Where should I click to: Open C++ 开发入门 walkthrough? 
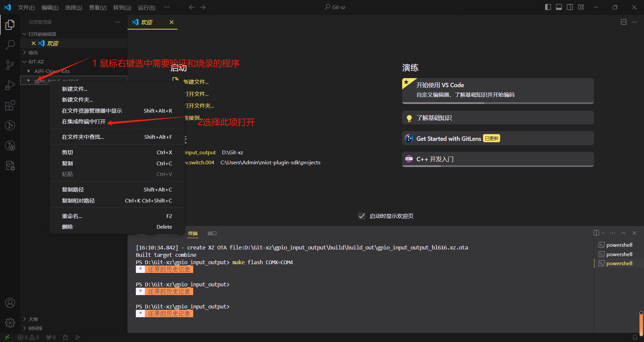point(498,159)
